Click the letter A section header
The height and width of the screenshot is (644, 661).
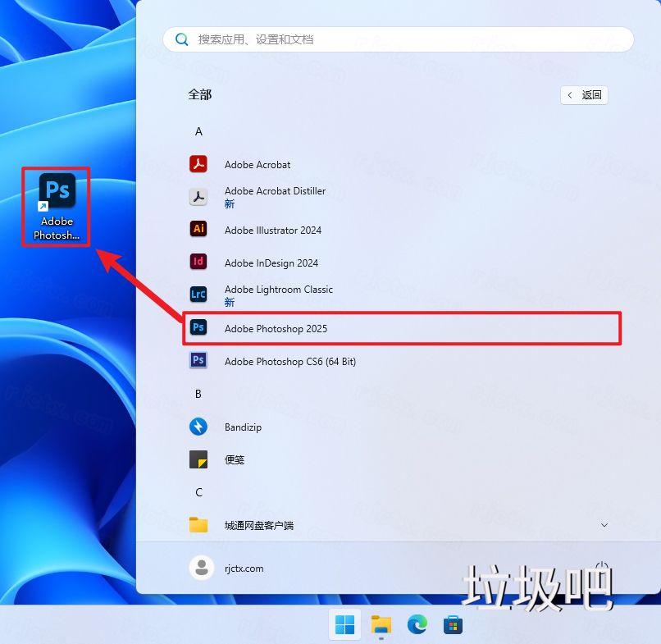point(198,131)
